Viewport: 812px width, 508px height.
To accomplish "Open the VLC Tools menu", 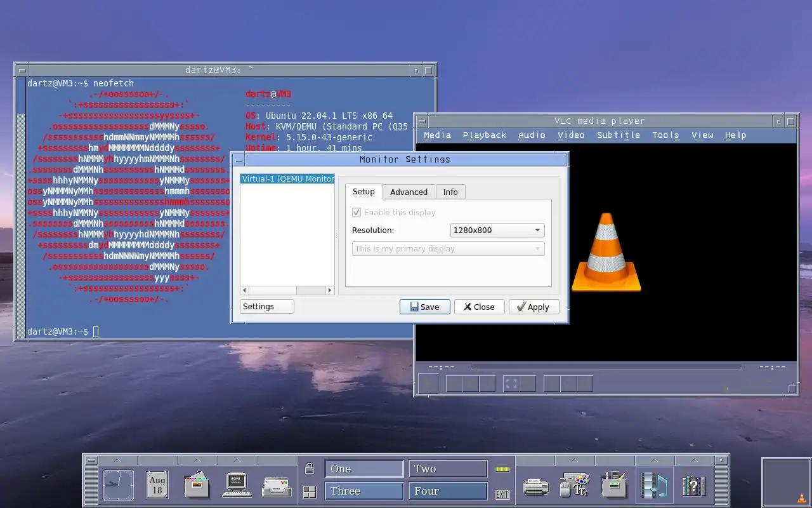I will (x=665, y=135).
